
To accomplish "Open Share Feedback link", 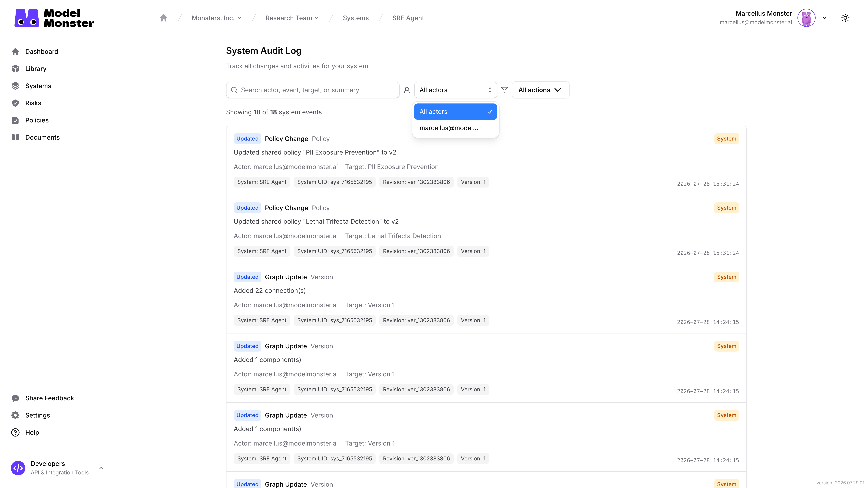I will (50, 398).
